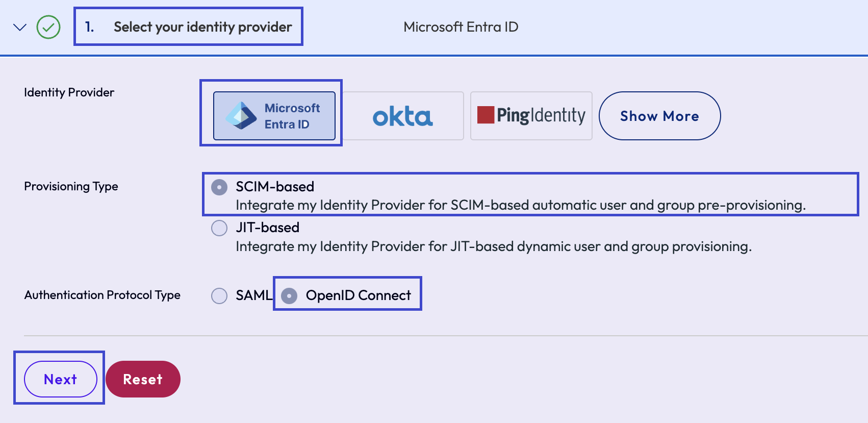Viewport: 868px width, 423px height.
Task: Choose the Okta identity provider tile
Action: click(403, 116)
